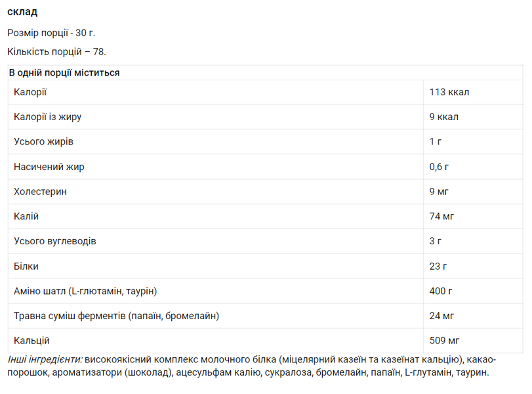Click the '113 ккал' value cell
The height and width of the screenshot is (394, 532).
pyautogui.click(x=449, y=92)
